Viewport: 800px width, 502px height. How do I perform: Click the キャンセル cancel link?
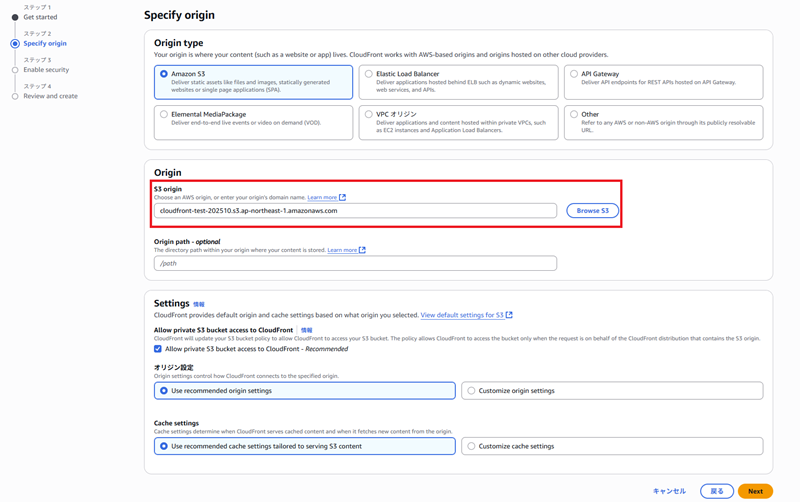point(669,491)
